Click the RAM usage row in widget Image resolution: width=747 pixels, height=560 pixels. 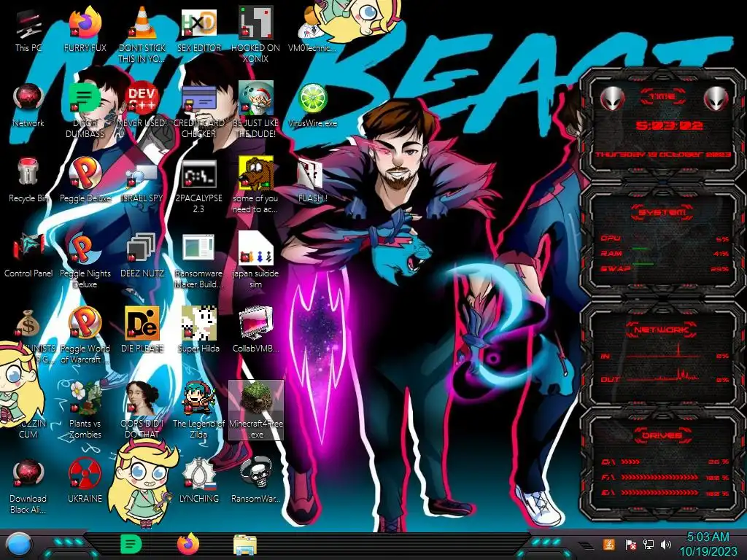[x=665, y=253]
